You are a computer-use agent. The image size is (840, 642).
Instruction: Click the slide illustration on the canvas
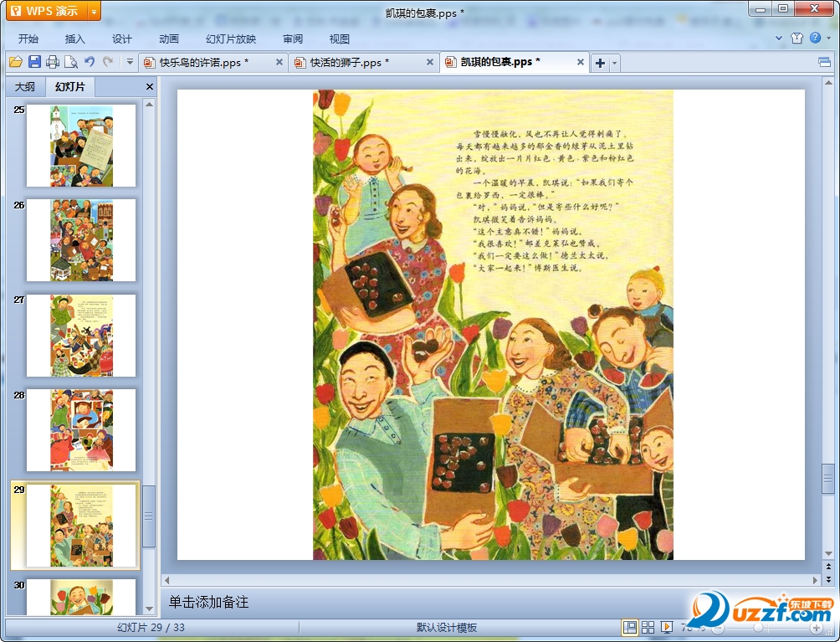pyautogui.click(x=493, y=325)
